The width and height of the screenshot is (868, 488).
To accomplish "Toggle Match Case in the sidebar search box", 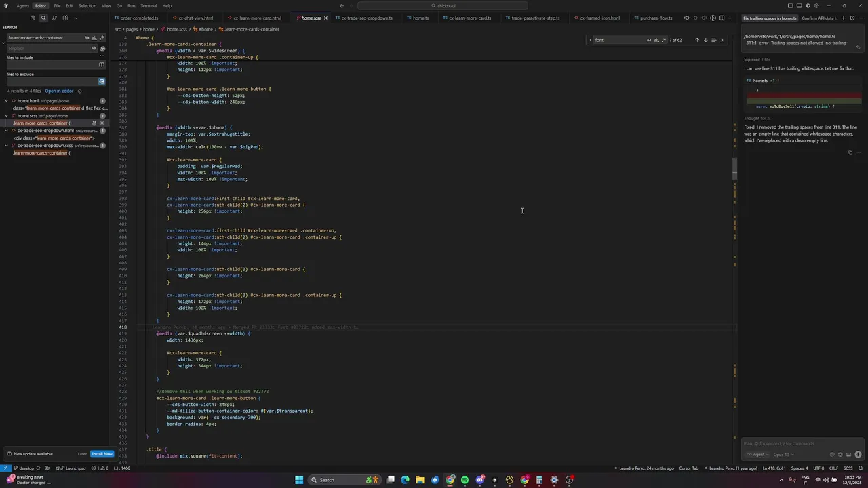I will pos(87,38).
